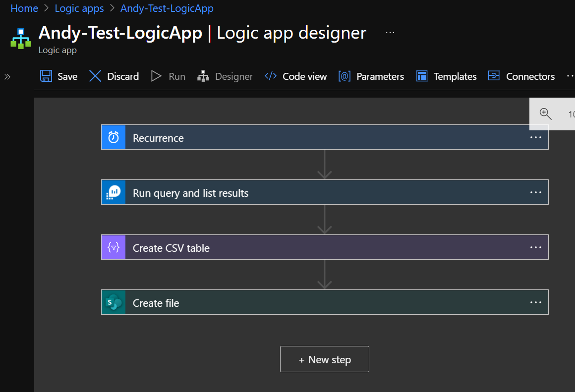
Task: Click the Run query analytics icon
Action: pyautogui.click(x=114, y=192)
